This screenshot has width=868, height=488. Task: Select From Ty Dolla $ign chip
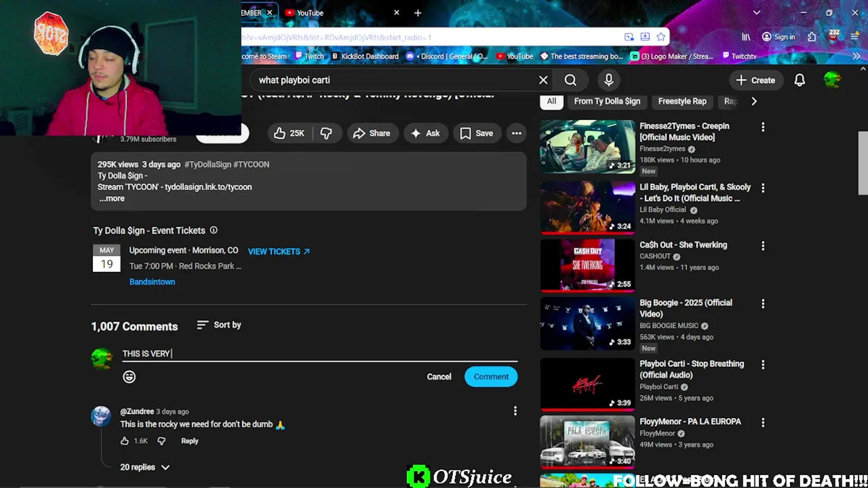[x=607, y=101]
